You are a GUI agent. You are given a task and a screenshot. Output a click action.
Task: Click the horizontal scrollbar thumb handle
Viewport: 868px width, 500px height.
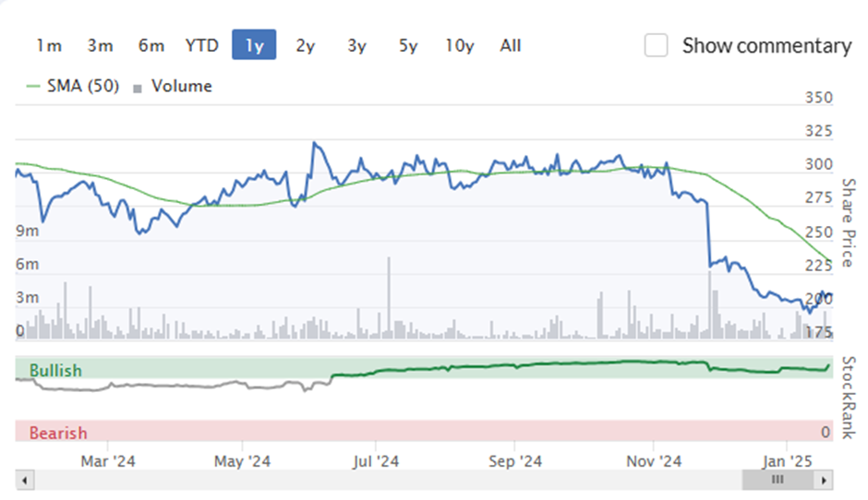click(x=778, y=480)
